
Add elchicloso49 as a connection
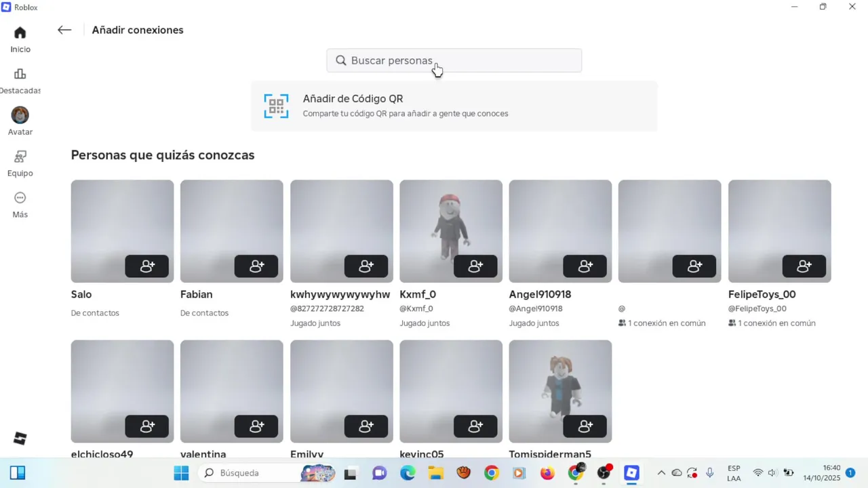click(x=146, y=426)
